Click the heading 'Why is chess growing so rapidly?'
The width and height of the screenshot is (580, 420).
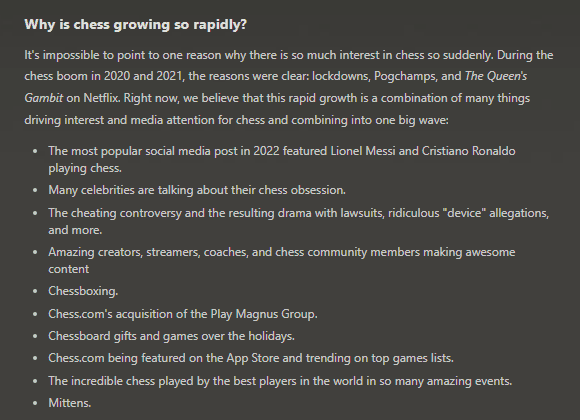click(135, 24)
